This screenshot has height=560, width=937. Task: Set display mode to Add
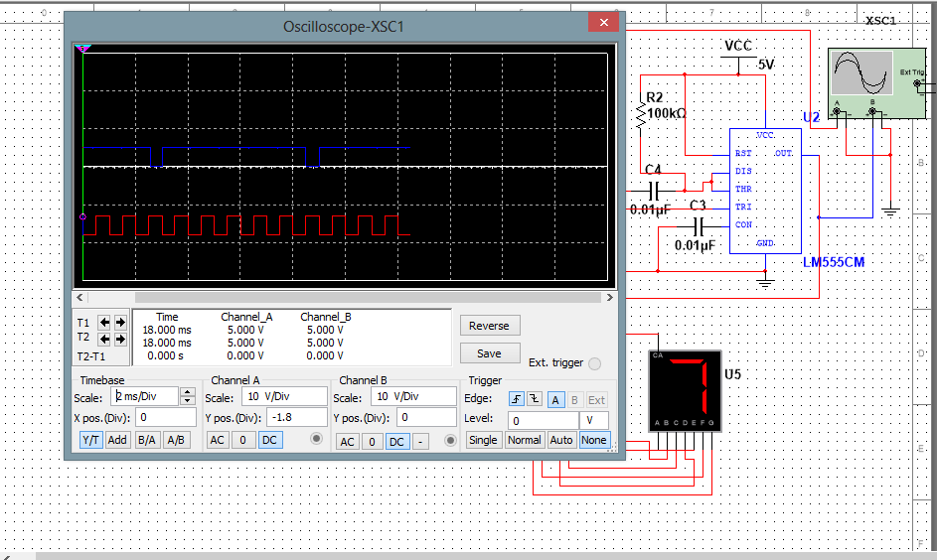tap(117, 440)
